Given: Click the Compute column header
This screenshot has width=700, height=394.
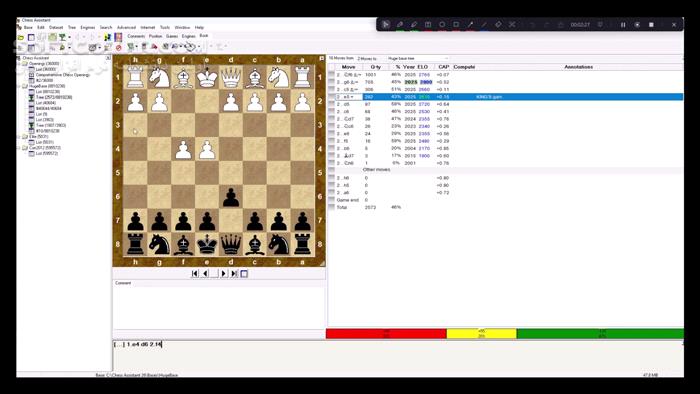Looking at the screenshot, I should [464, 67].
